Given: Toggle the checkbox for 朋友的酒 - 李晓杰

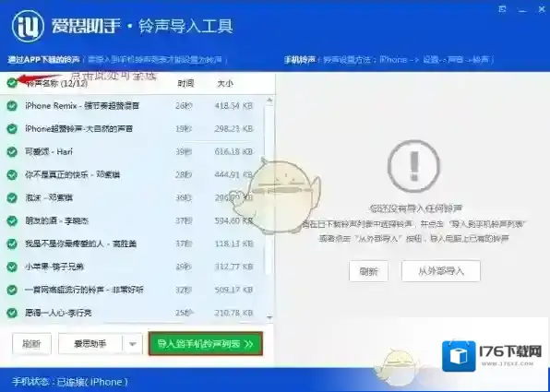Looking at the screenshot, I should (12, 220).
